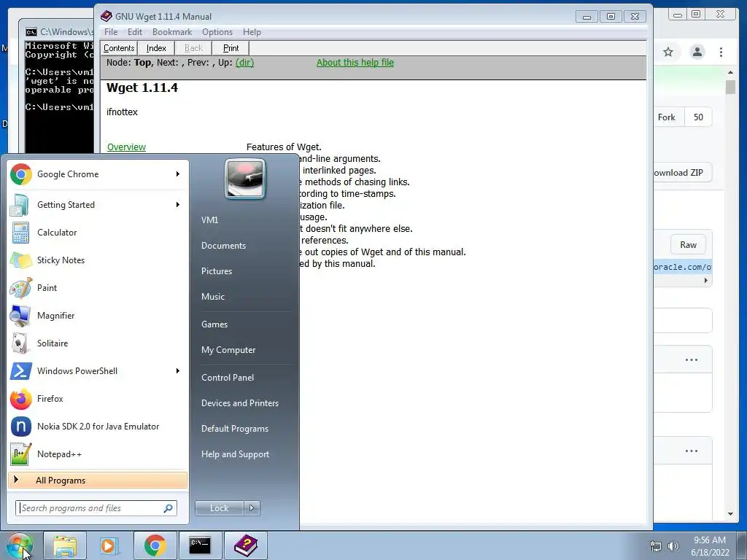Launch Paint from Start menu
This screenshot has width=747, height=560.
pos(96,287)
